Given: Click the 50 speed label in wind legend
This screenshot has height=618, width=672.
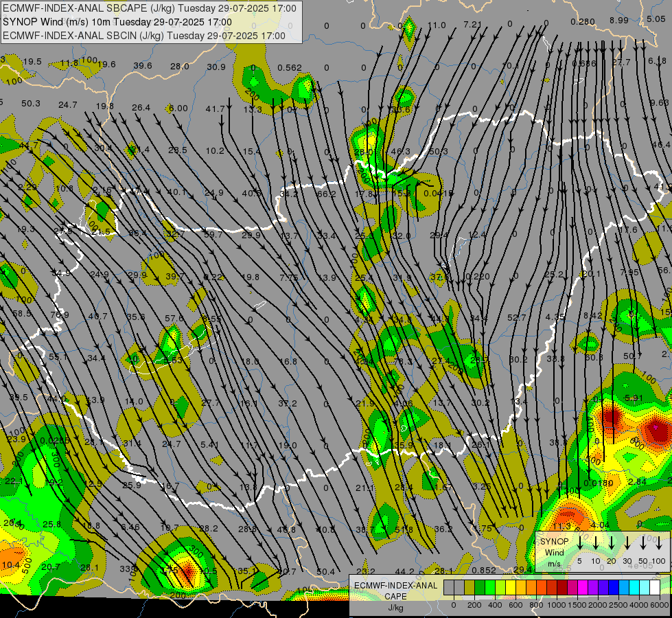Looking at the screenshot, I should [x=643, y=561].
